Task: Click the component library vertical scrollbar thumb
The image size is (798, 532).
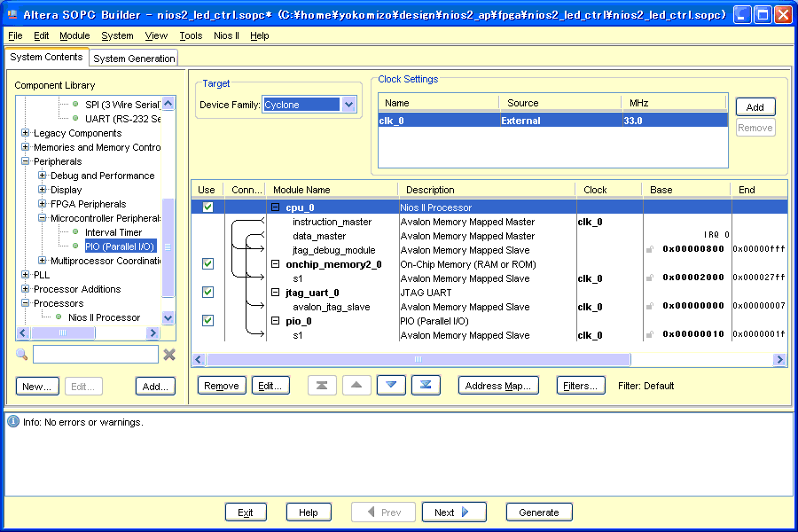Action: click(168, 246)
